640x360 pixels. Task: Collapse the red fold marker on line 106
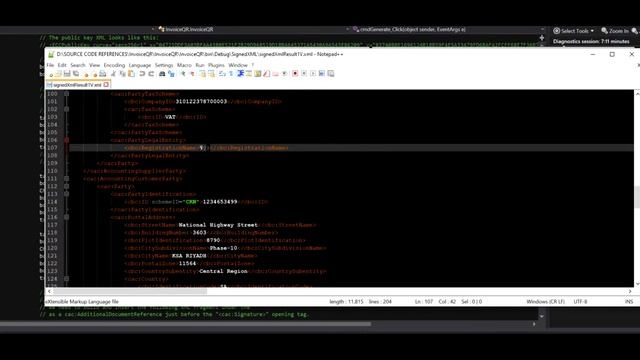tap(67, 140)
